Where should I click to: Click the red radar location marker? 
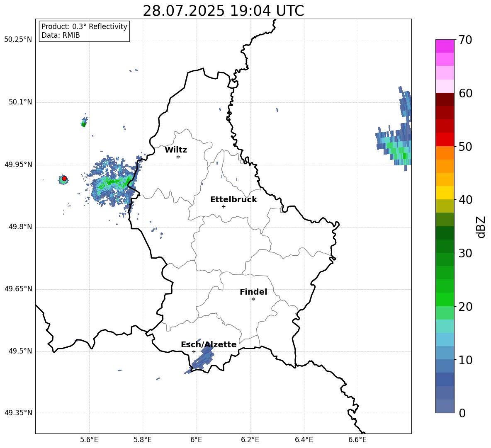tap(64, 179)
